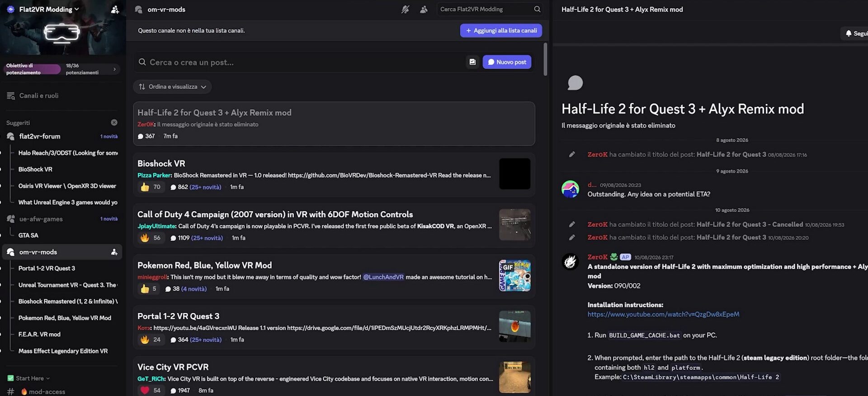Click the comment bubble icon showing 367
Viewport: 868px width, 396px height.
(x=141, y=136)
